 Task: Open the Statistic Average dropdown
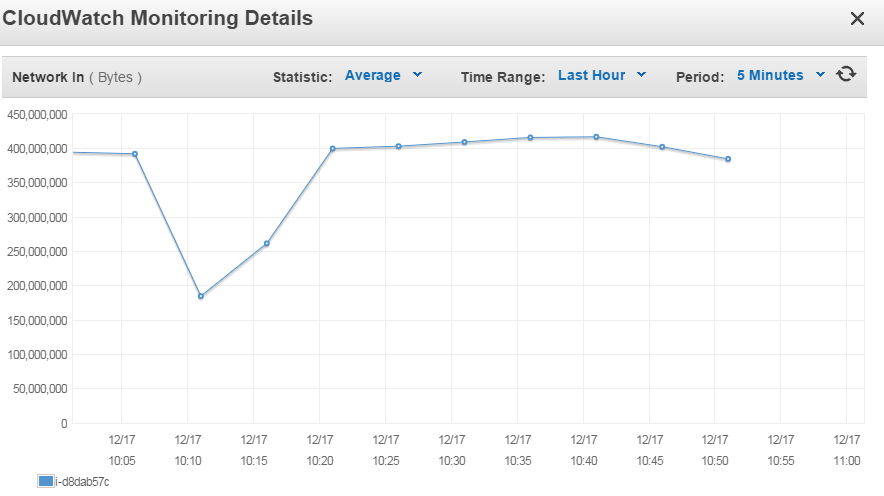coord(383,75)
